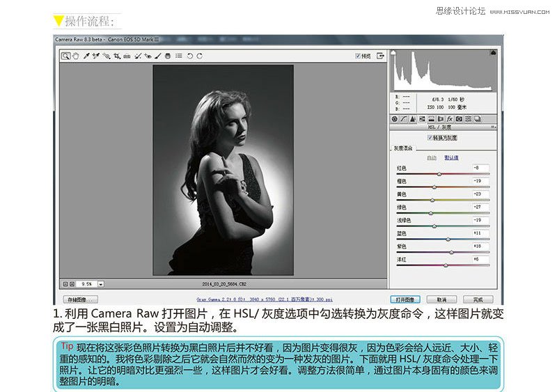The image size is (557, 392).
Task: Select the Color Sampler tool
Action: [96, 56]
